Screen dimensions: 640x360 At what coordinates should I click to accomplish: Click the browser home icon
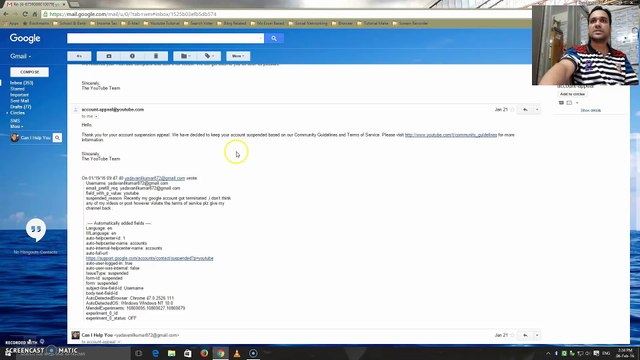tap(35, 14)
